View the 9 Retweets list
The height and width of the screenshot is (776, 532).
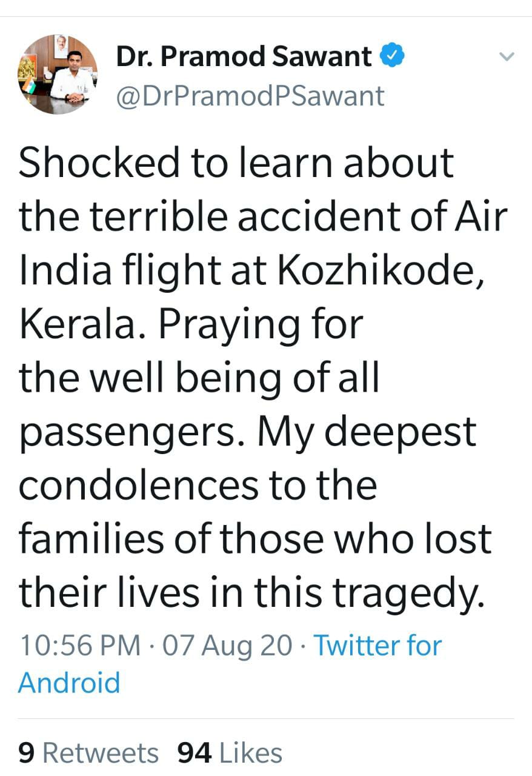point(88,753)
